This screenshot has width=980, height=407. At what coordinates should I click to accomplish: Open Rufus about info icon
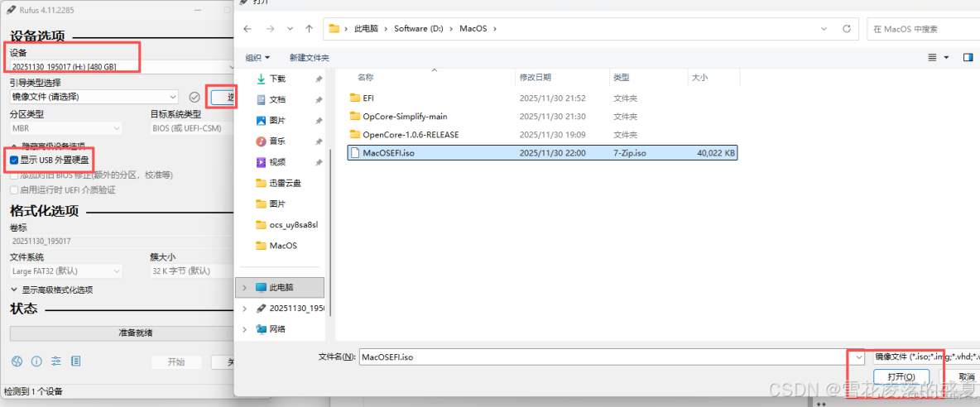click(x=36, y=361)
